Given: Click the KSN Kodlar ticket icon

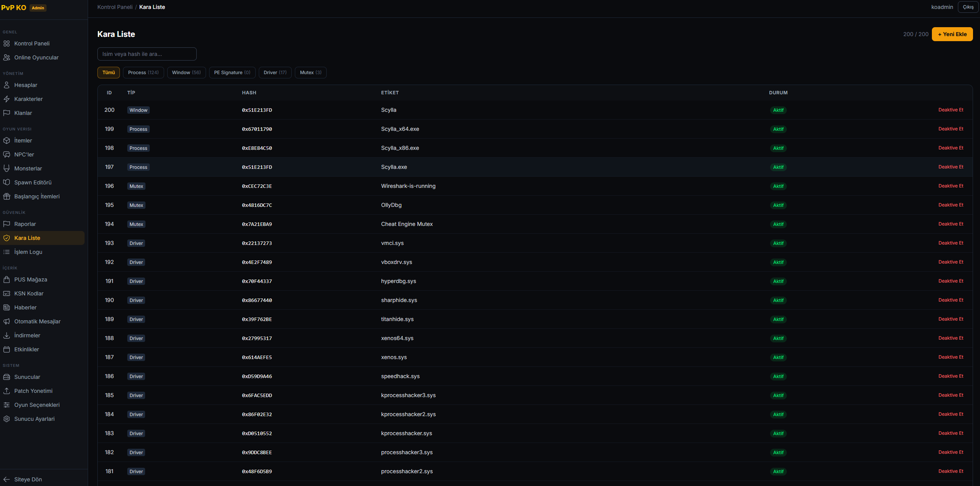Looking at the screenshot, I should pos(7,293).
